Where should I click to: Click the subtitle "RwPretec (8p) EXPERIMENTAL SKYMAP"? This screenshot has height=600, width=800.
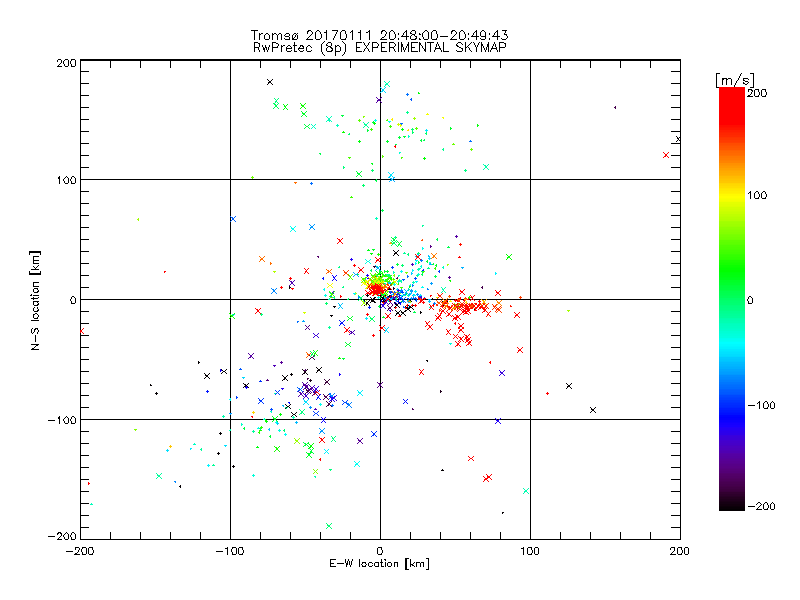[379, 48]
